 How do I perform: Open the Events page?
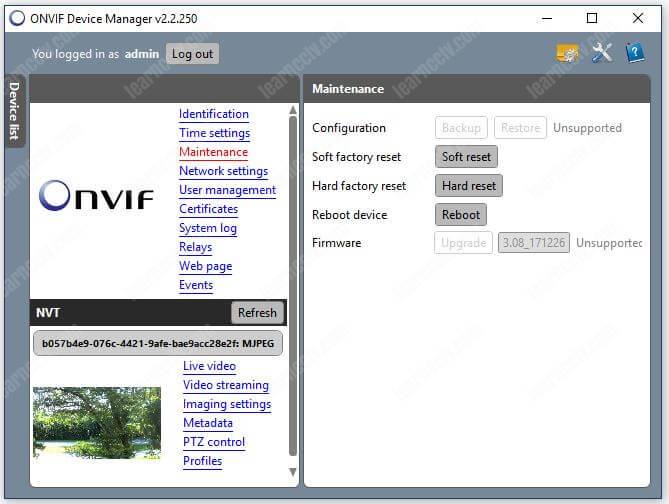tap(196, 285)
